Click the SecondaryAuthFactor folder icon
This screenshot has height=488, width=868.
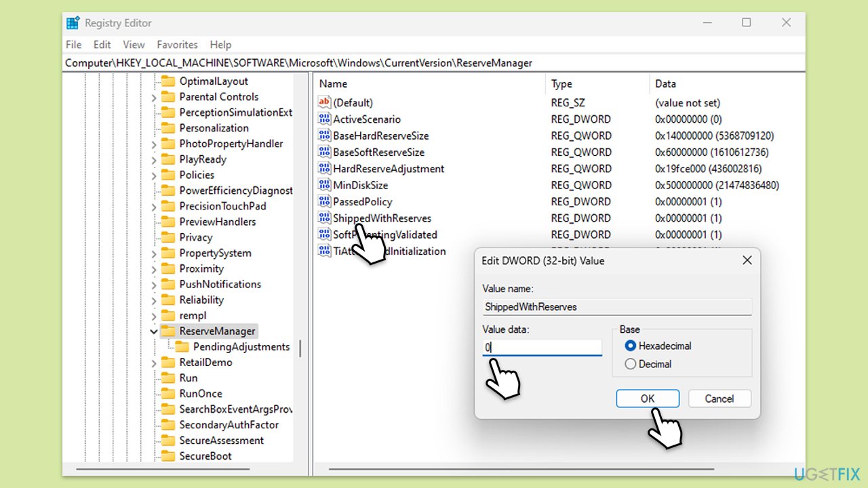pos(167,425)
